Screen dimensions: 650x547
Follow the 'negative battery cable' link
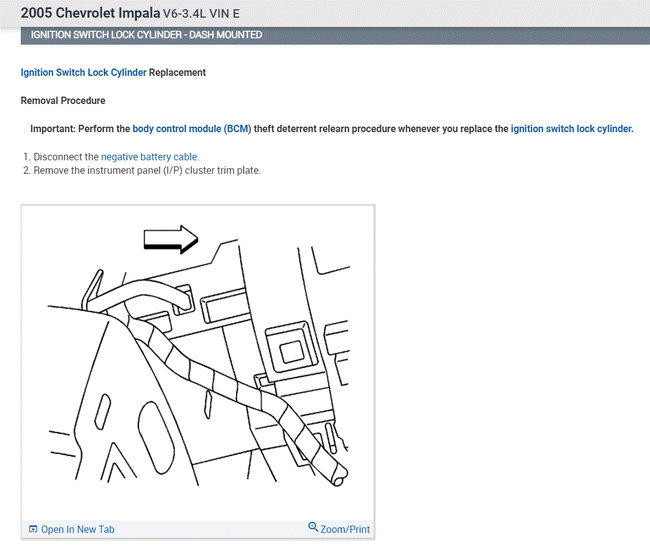tap(150, 157)
